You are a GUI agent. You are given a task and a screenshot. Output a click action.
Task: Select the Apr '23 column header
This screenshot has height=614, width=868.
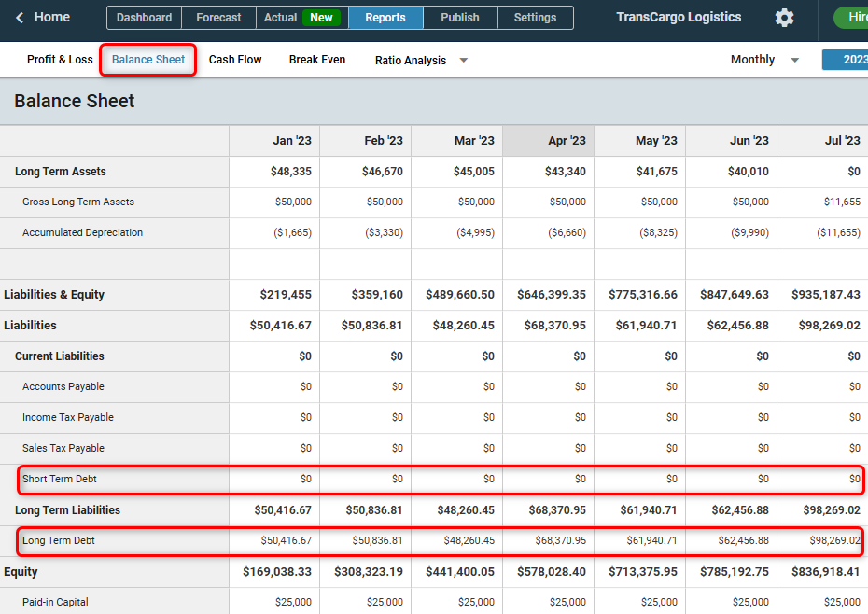549,141
